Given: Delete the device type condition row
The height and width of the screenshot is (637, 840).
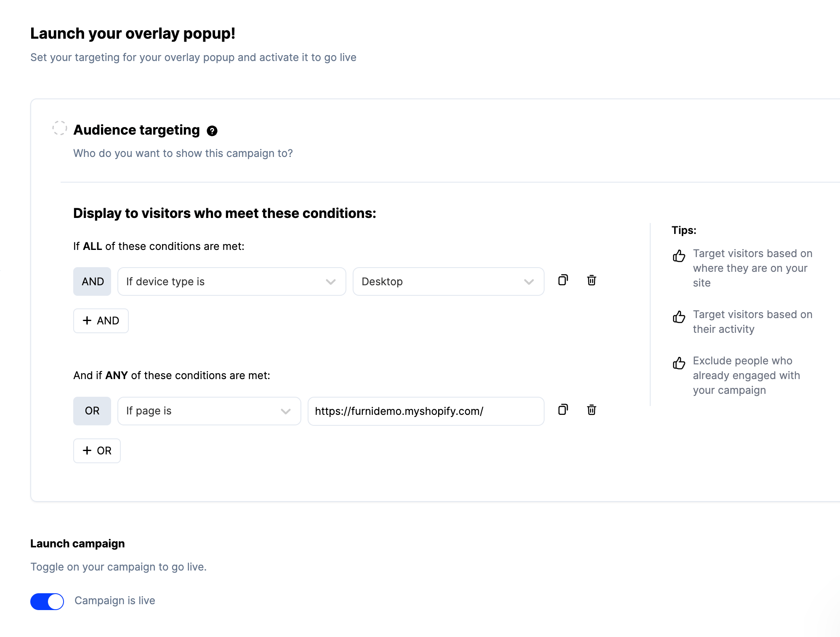Looking at the screenshot, I should tap(591, 280).
